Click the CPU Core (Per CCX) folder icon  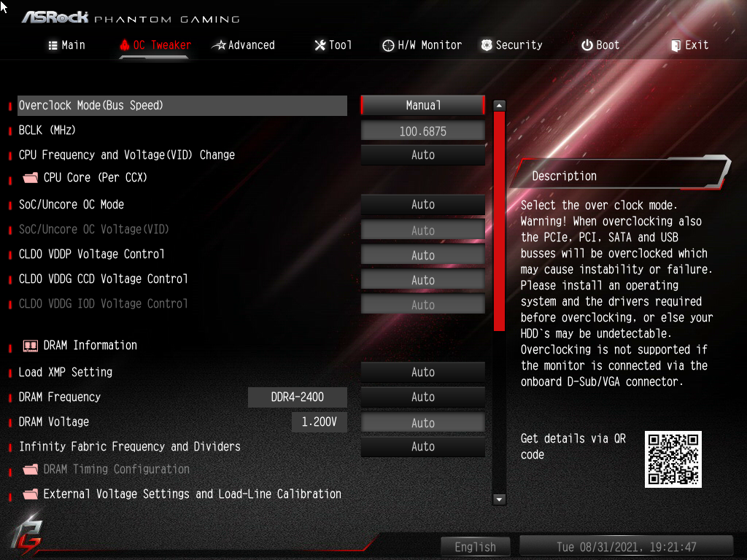click(31, 178)
